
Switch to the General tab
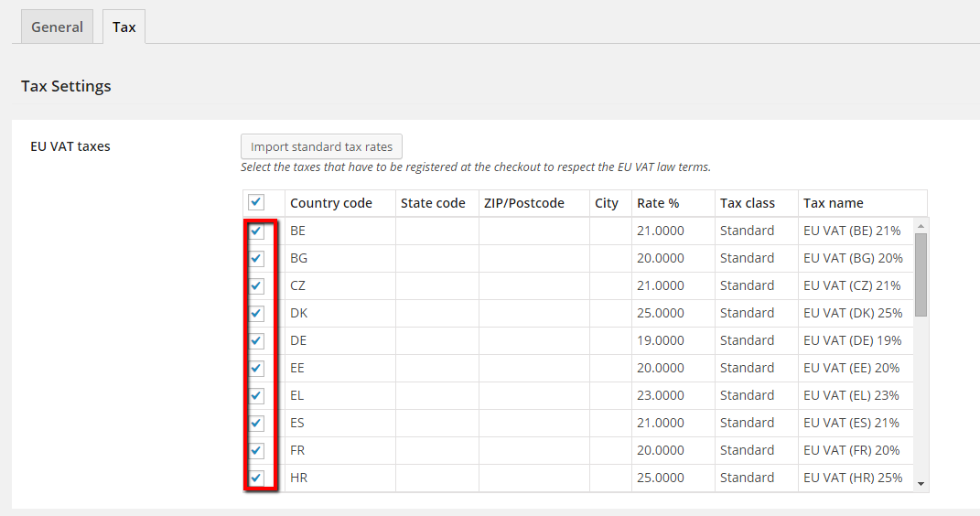pos(57,27)
